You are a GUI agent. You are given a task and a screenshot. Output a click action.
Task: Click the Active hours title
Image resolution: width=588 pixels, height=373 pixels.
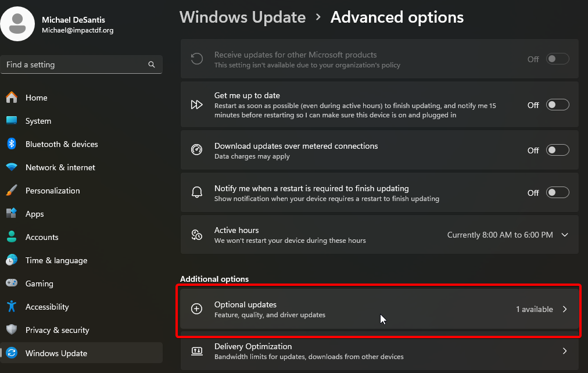tap(236, 230)
